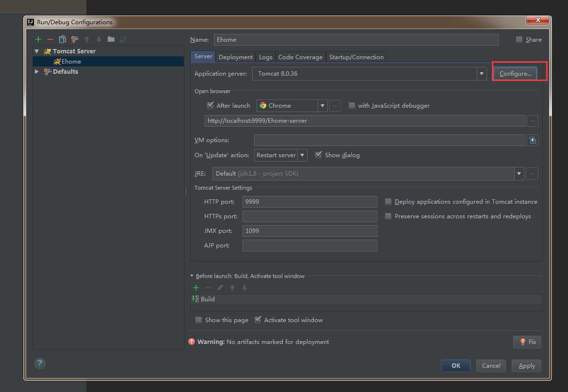
Task: Click the AJP port field
Action: [310, 245]
